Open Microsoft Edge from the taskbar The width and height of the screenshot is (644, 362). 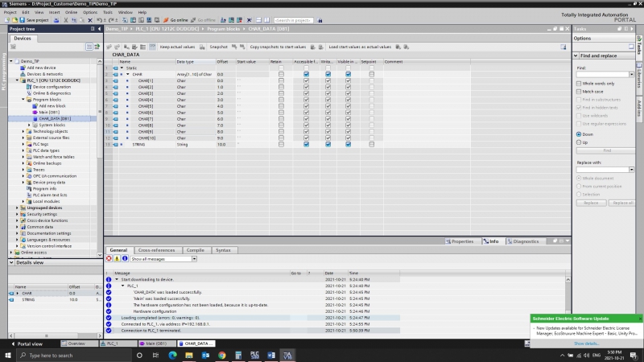point(172,355)
